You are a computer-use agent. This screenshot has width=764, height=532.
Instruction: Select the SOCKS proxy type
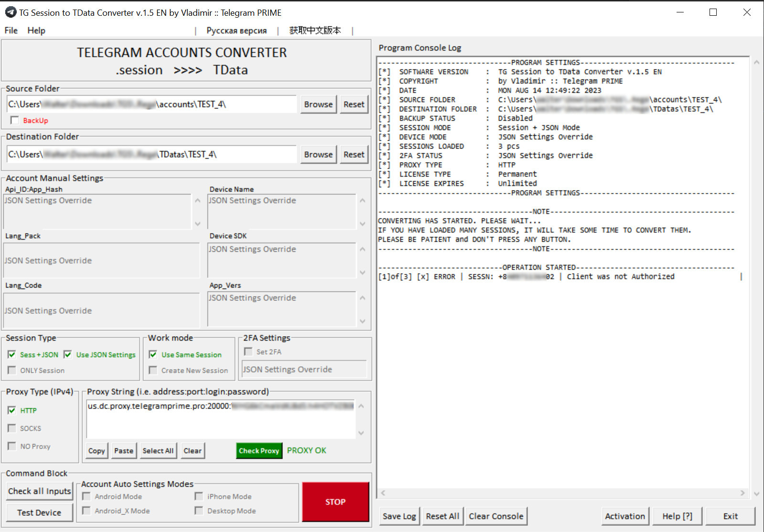(x=12, y=428)
